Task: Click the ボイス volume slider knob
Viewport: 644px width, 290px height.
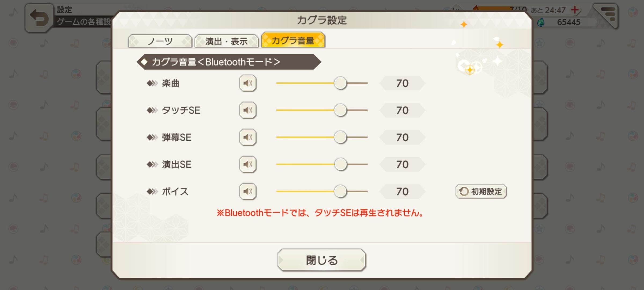Action: (x=340, y=191)
